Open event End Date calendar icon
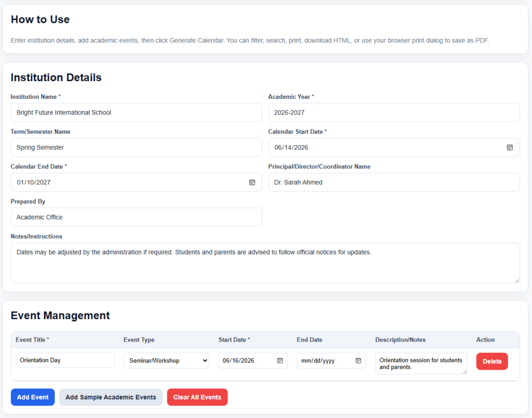The height and width of the screenshot is (418, 532). (x=358, y=361)
